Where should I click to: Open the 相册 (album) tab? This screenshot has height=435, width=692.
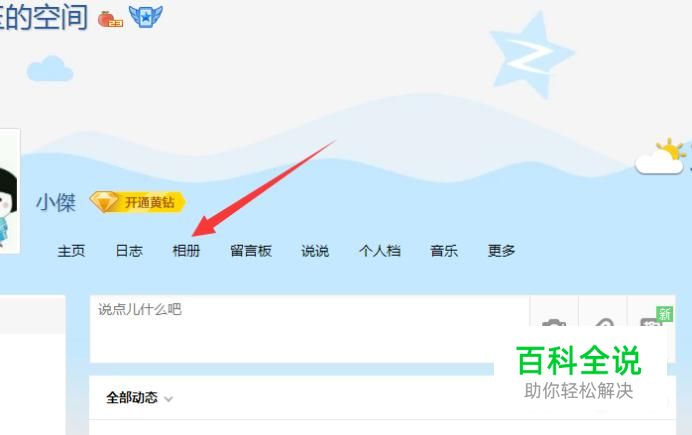(186, 251)
